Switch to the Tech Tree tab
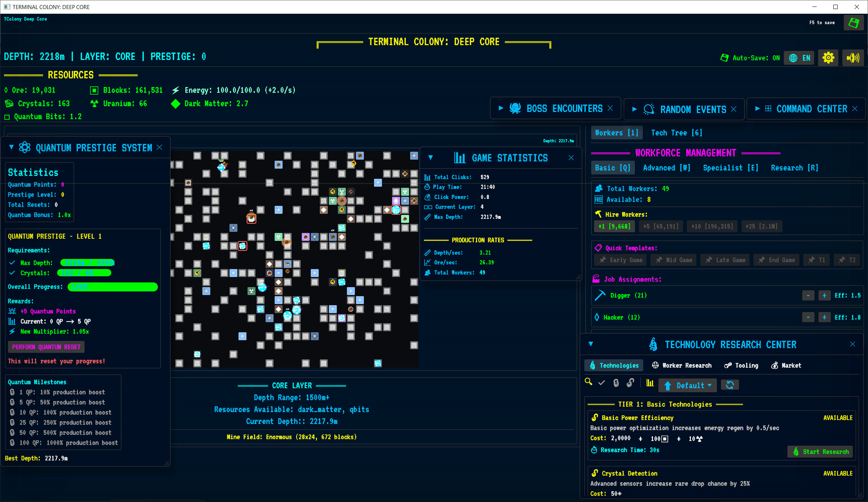868x502 pixels. pos(676,133)
